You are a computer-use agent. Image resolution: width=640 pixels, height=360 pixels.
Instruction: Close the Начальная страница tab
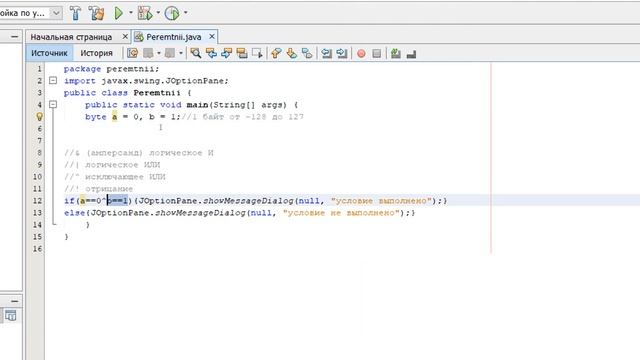pyautogui.click(x=125, y=37)
